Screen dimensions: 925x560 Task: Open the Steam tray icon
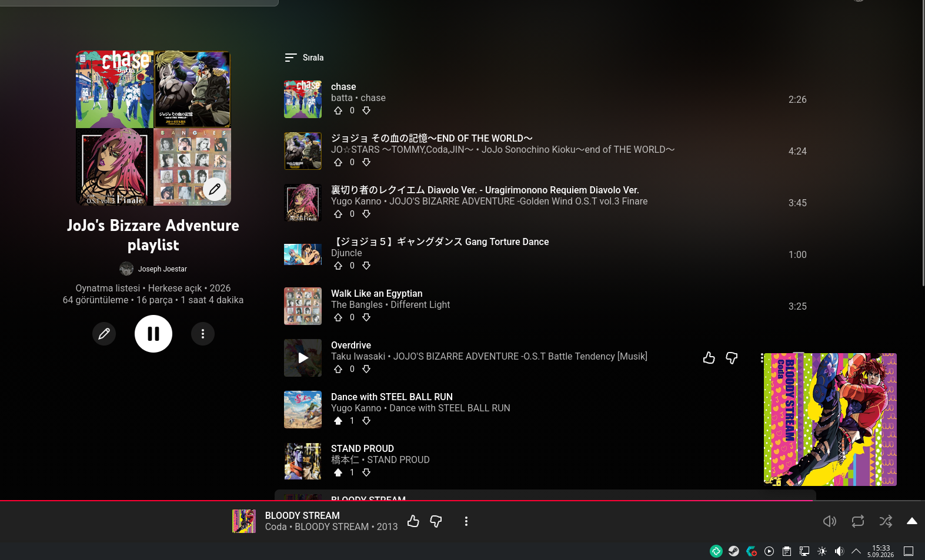[734, 551]
